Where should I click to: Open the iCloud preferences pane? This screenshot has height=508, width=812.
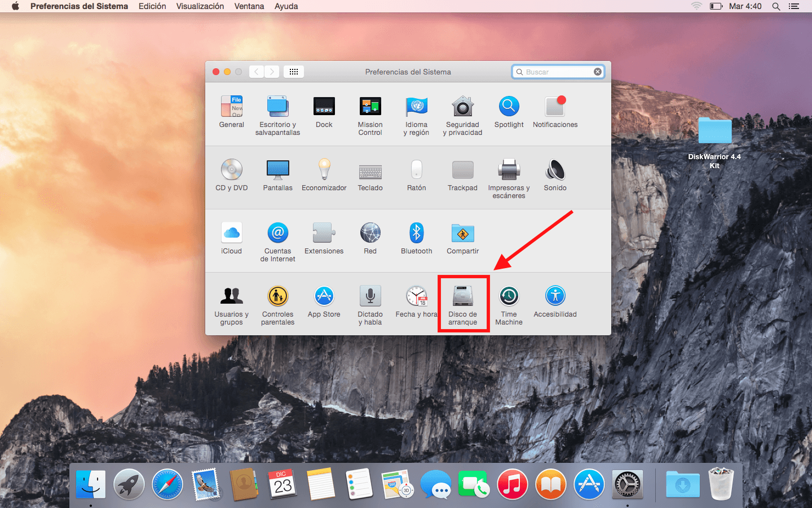(x=232, y=238)
